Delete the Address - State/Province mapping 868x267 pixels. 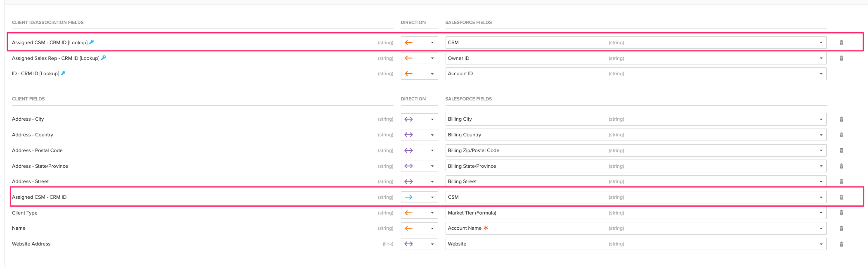pyautogui.click(x=841, y=166)
